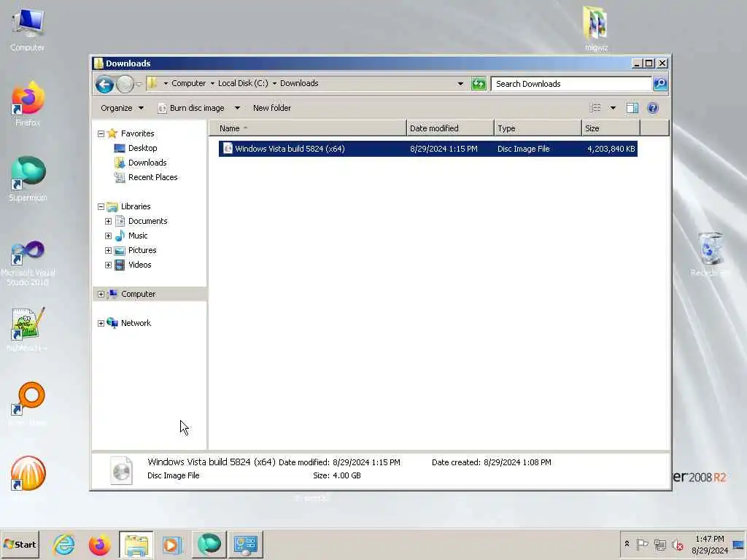Viewport: 747px width, 560px height.
Task: Select Windows Vista build 5824 (x64) file
Action: 427,149
